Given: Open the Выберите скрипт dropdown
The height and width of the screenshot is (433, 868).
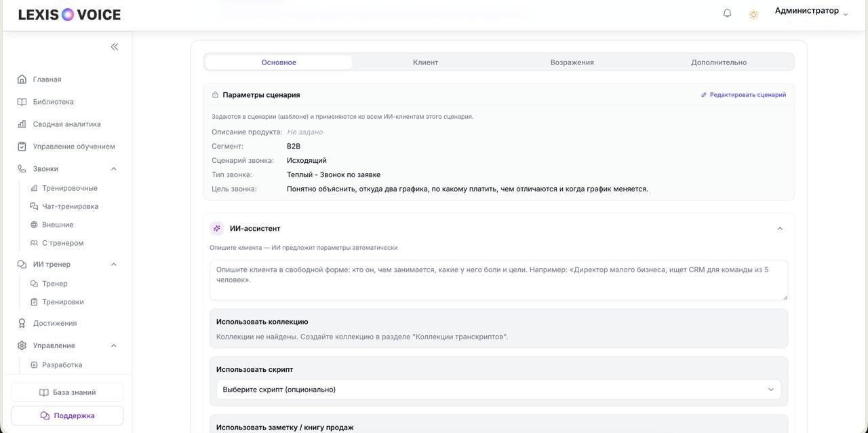Looking at the screenshot, I should click(x=499, y=390).
